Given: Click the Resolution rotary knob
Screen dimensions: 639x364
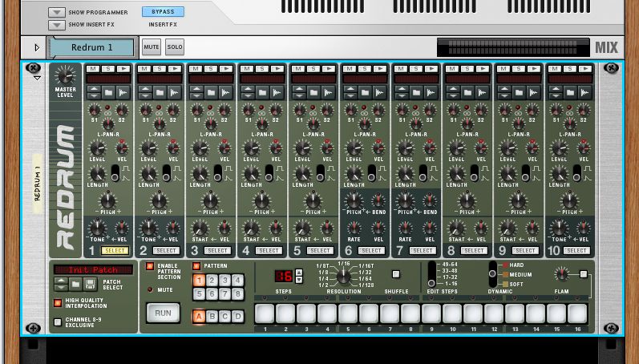Looking at the screenshot, I should [343, 277].
